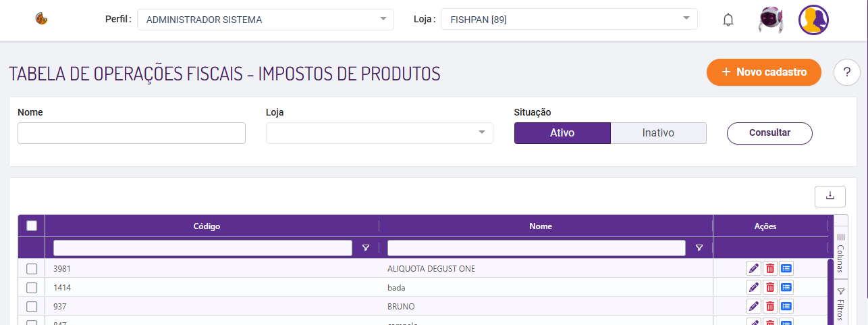Edit the ALIQUOTA DEGUST ONE row
The width and height of the screenshot is (868, 325).
[754, 268]
